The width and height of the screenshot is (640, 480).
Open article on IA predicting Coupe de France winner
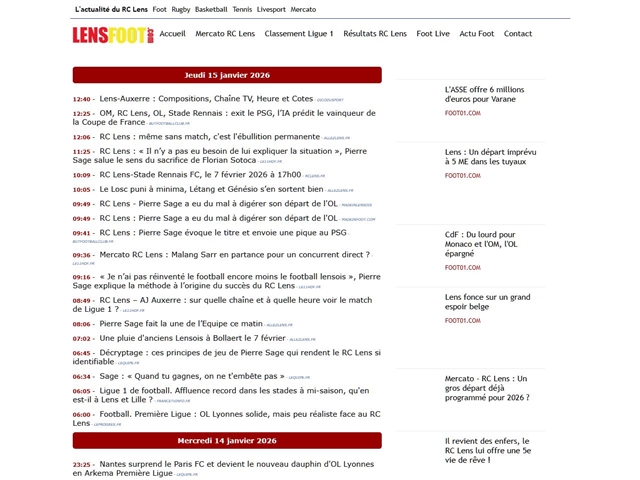click(224, 118)
